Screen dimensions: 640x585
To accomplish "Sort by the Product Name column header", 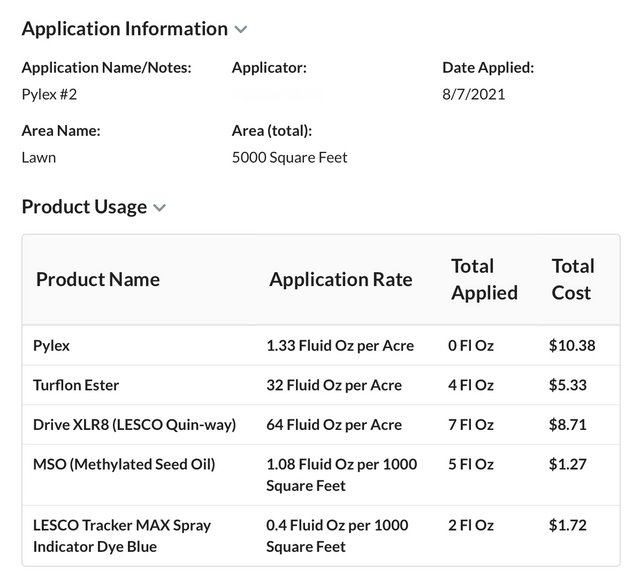I will point(98,279).
